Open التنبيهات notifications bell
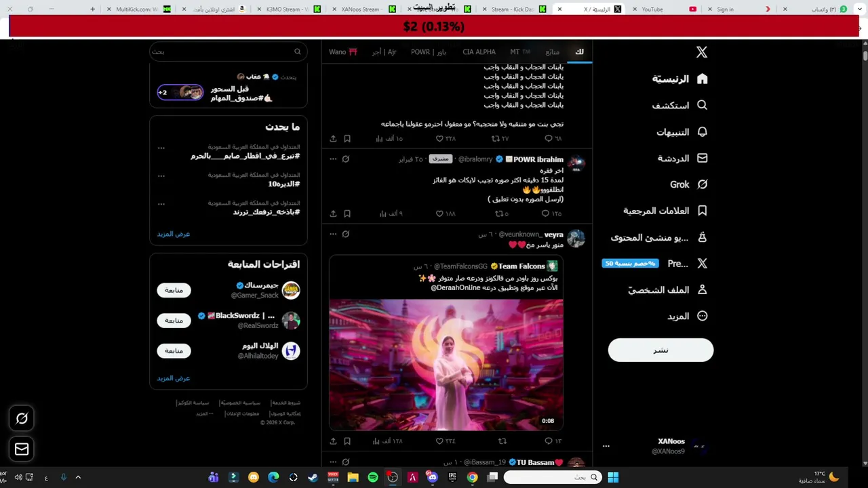 pyautogui.click(x=682, y=132)
